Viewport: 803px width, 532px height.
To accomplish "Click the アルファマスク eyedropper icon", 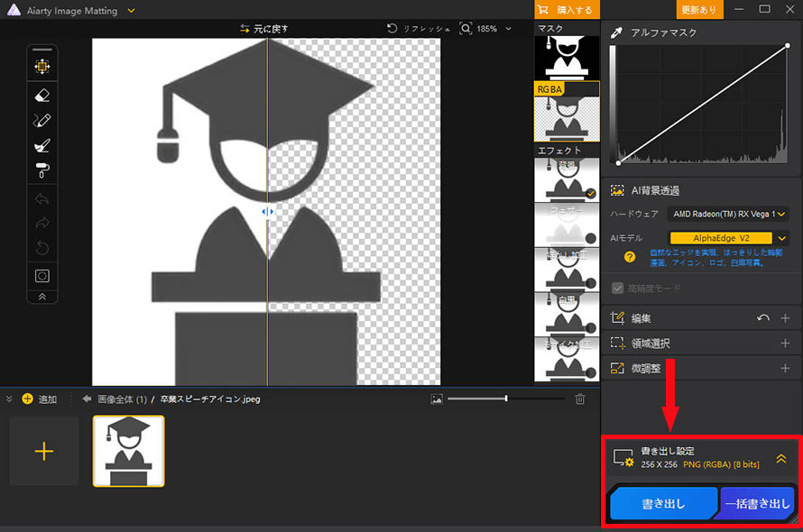I will (x=616, y=32).
